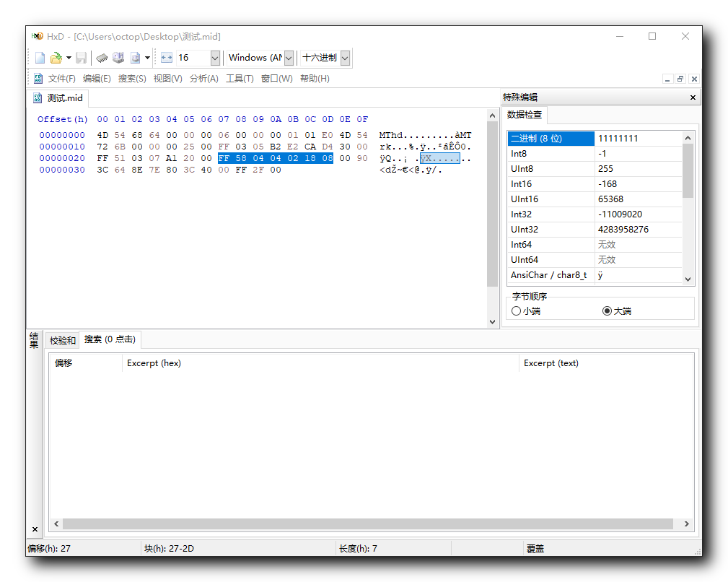Switch to the 搜索 (0 点击) tab

(x=110, y=339)
